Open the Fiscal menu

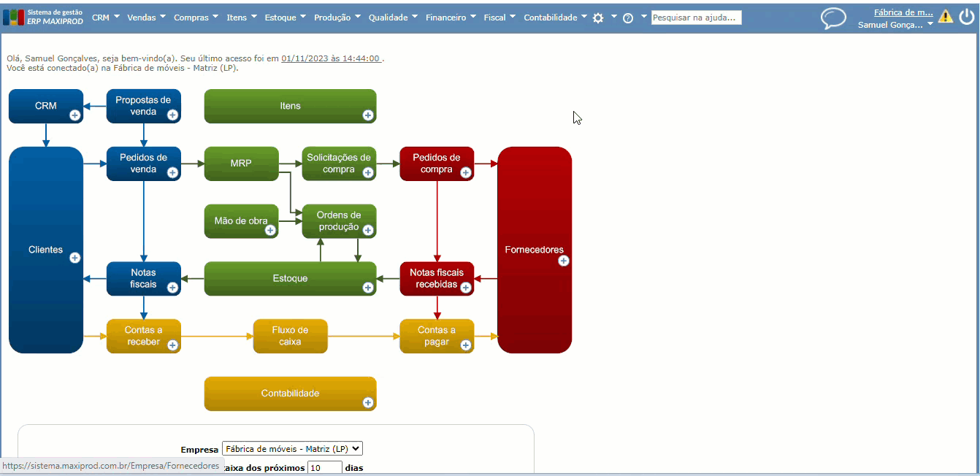[499, 18]
